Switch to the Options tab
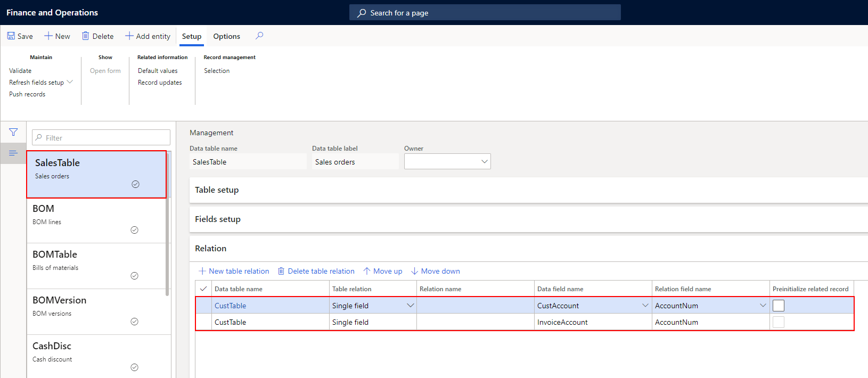Image resolution: width=868 pixels, height=378 pixels. coord(226,36)
